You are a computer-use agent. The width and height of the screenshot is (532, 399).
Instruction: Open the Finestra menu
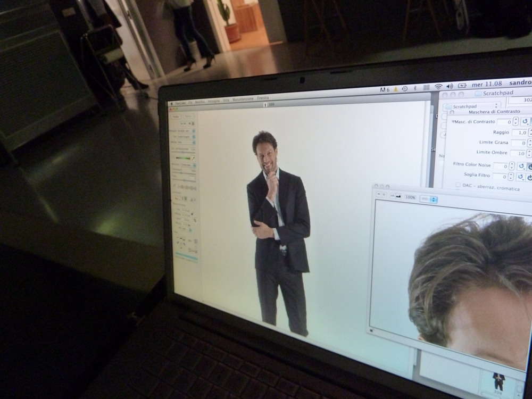tap(263, 98)
